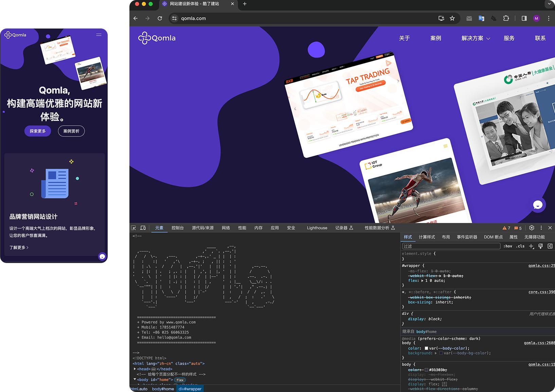Open the Extensions puzzle-piece menu
Viewport: 555px width, 392px height.
tap(506, 18)
